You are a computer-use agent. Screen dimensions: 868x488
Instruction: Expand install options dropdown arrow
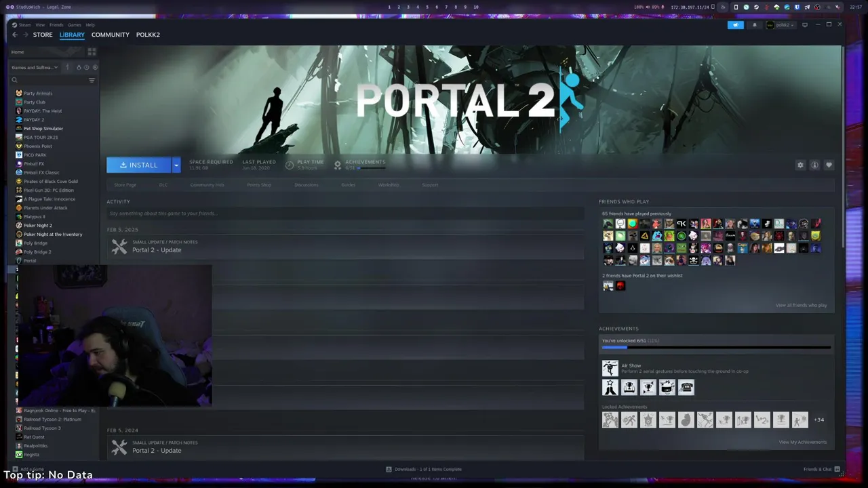tap(176, 165)
